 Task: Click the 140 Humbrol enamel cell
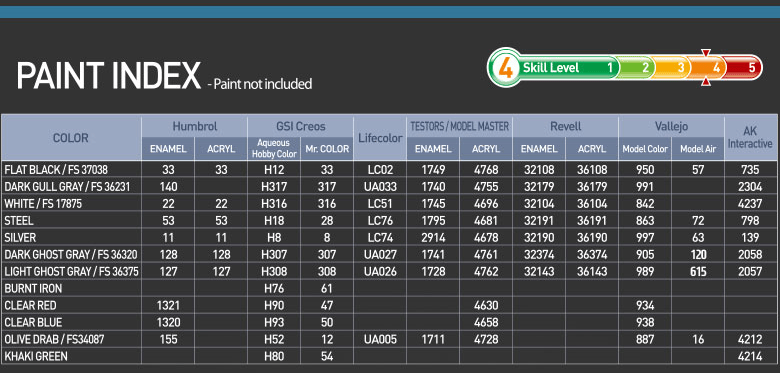[x=168, y=186]
